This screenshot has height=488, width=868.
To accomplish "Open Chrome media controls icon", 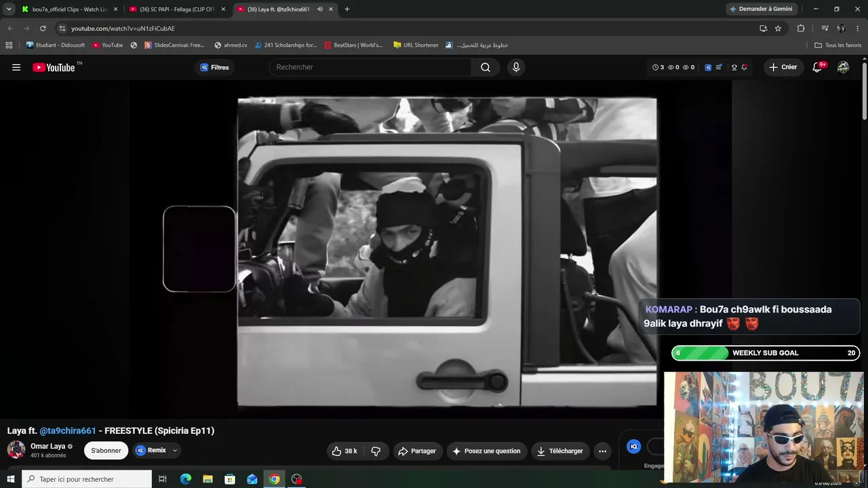I will (825, 28).
